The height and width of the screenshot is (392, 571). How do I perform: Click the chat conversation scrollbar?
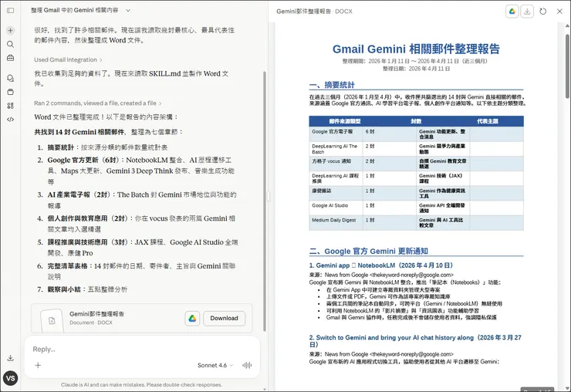265,201
